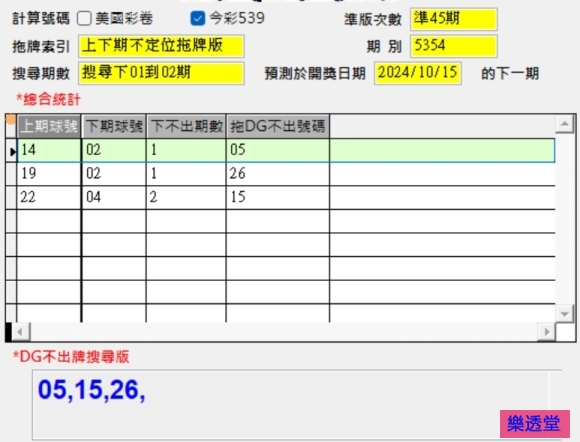Click 下期球號 cell 02 in row 19
Screen dimensions: 580x442
click(x=114, y=173)
